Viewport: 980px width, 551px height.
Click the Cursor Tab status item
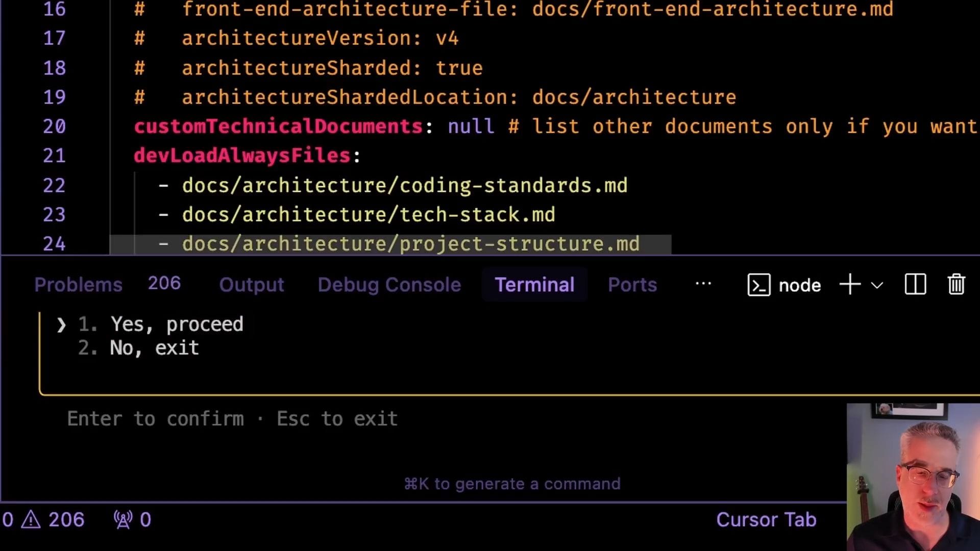point(766,520)
